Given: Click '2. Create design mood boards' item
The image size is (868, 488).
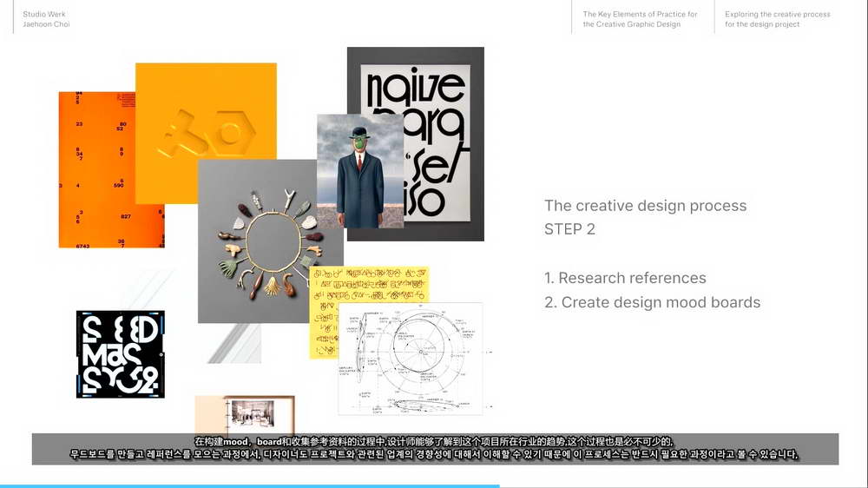Looking at the screenshot, I should point(652,302).
